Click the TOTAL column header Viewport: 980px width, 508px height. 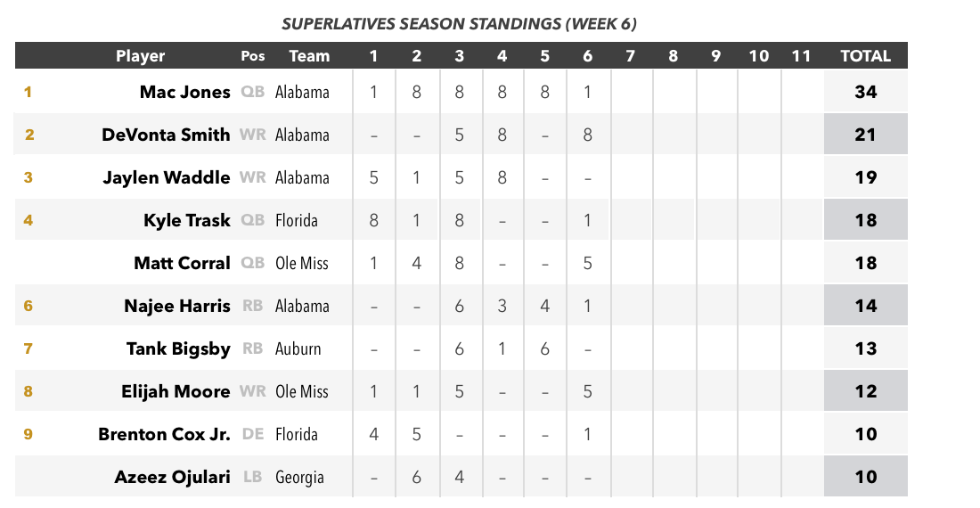865,56
